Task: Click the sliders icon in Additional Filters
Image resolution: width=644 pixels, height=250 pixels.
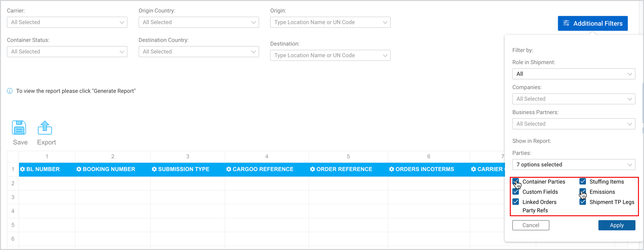Action: [566, 23]
